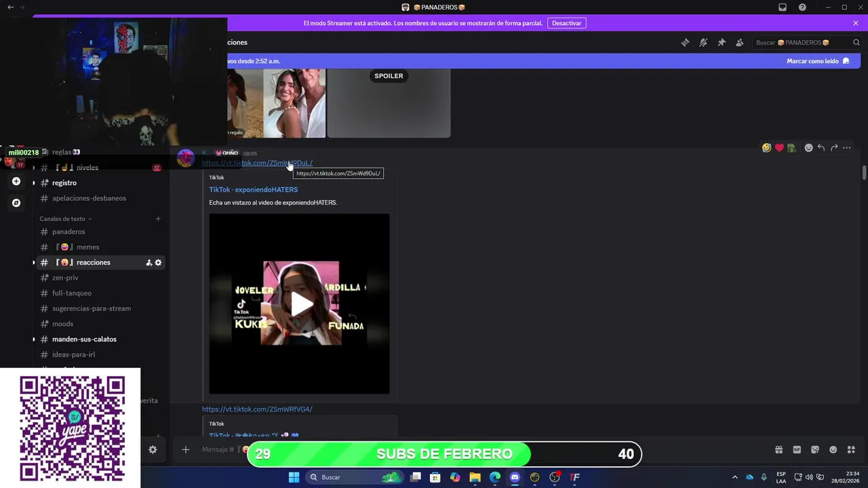Deactivate Streamer mode with Desactivar button
Viewport: 868px width, 488px height.
[567, 23]
